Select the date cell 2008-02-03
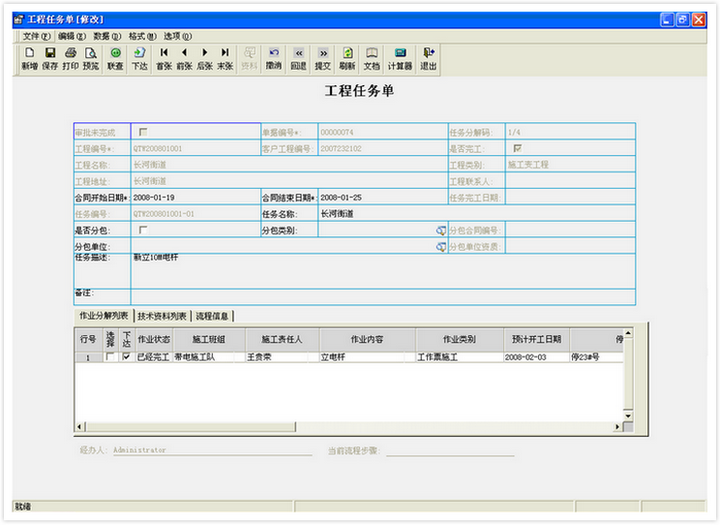 click(x=536, y=357)
